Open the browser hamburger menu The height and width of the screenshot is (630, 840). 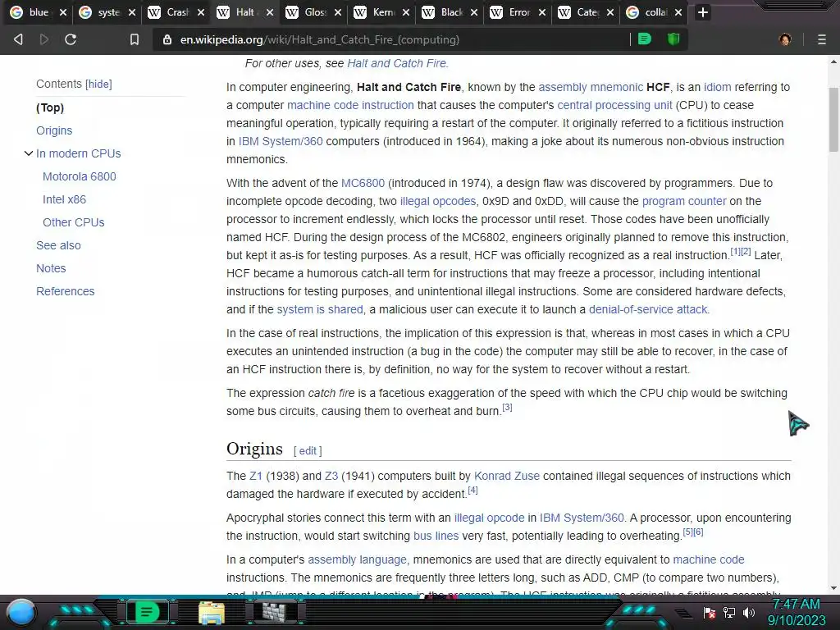pyautogui.click(x=822, y=39)
